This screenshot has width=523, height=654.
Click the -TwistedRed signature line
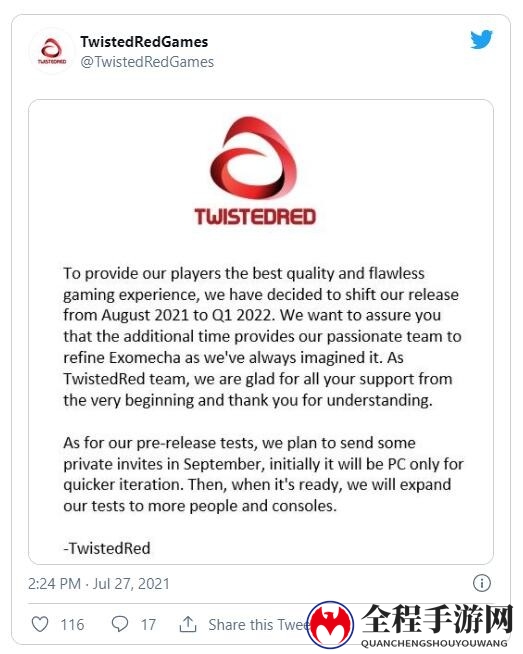click(107, 548)
